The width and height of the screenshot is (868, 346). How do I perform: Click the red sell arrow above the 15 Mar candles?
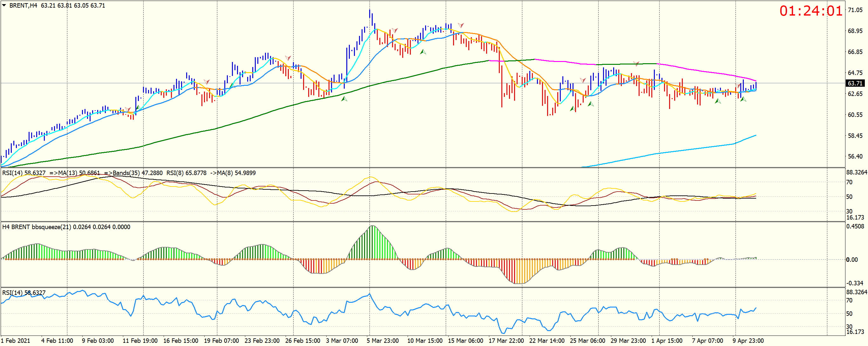tap(461, 25)
